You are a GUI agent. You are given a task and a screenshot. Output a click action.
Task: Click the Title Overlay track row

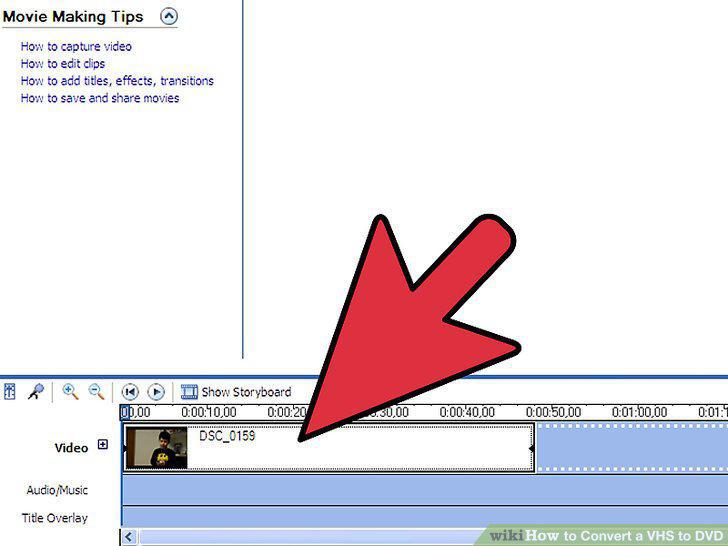point(424,517)
